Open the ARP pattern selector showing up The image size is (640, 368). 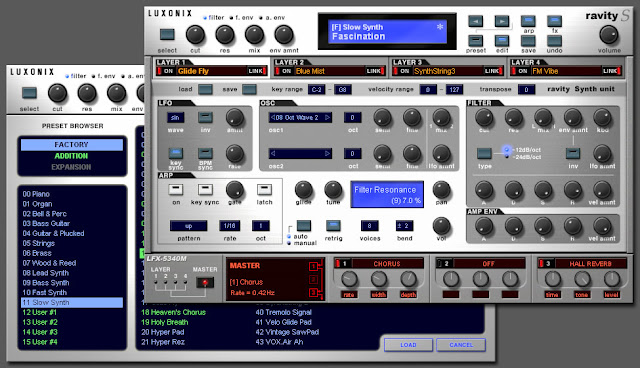click(x=189, y=226)
